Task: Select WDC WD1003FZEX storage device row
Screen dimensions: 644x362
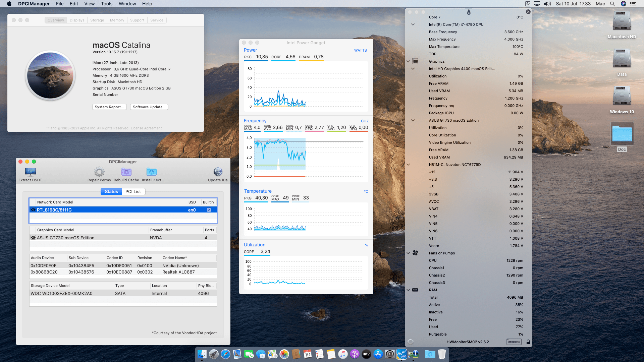Action: pyautogui.click(x=123, y=293)
